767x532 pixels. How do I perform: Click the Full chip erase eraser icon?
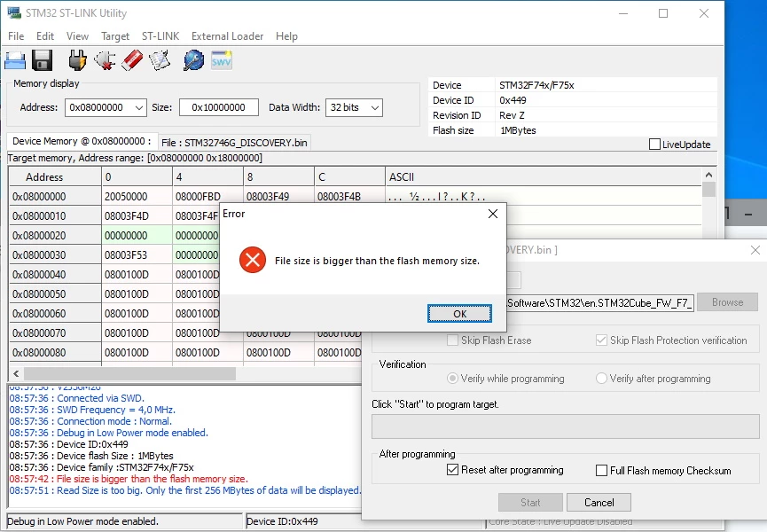pyautogui.click(x=132, y=60)
